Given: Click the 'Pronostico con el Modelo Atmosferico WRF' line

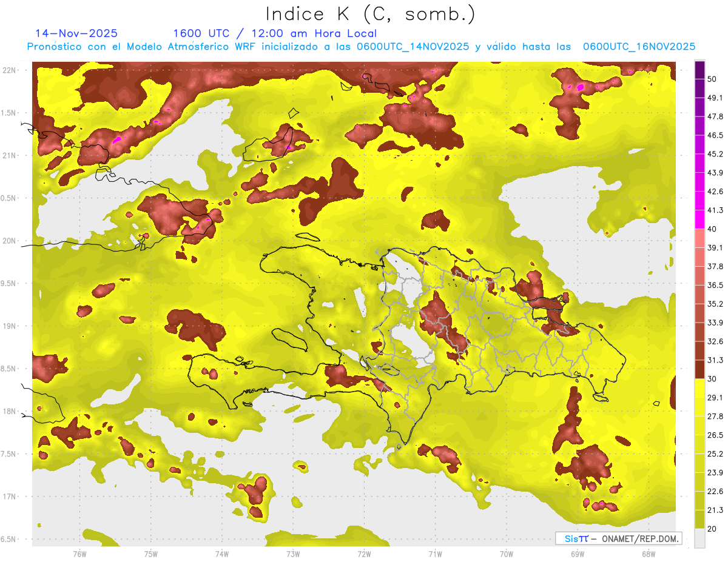Looking at the screenshot, I should pyautogui.click(x=361, y=47).
